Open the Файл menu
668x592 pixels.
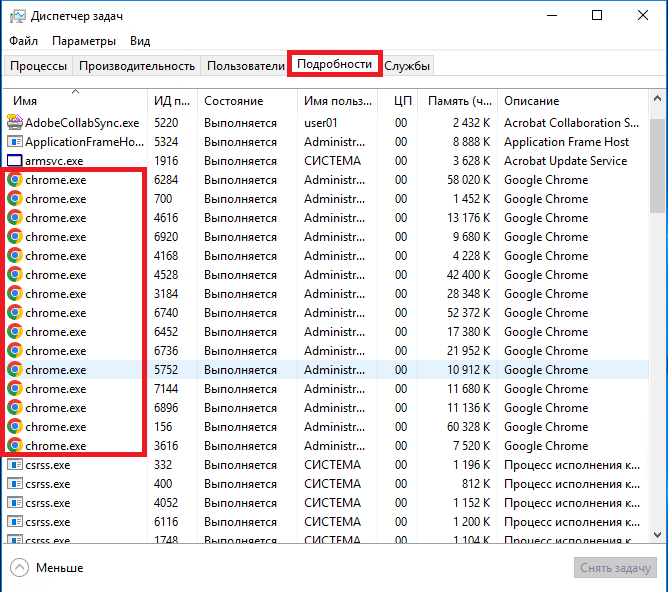(x=24, y=41)
